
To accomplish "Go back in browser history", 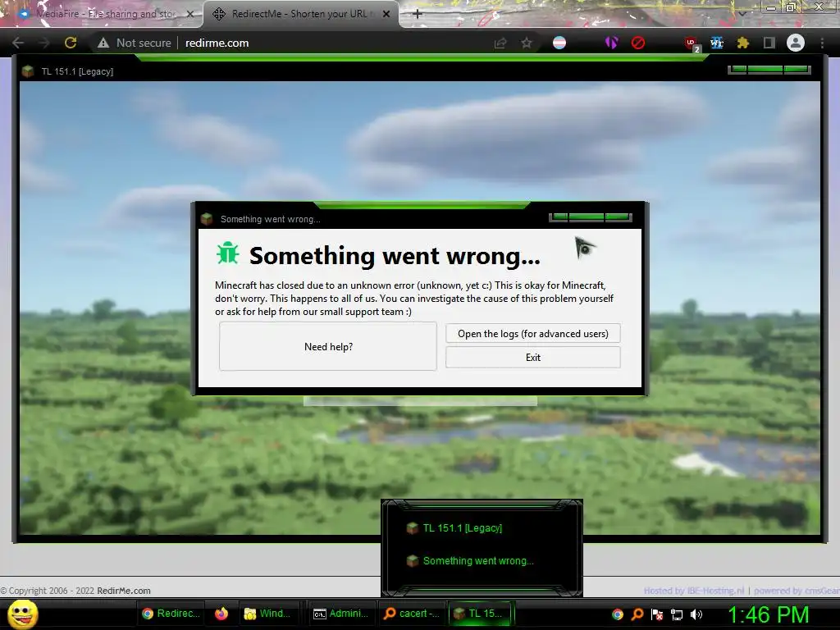I will pos(18,43).
